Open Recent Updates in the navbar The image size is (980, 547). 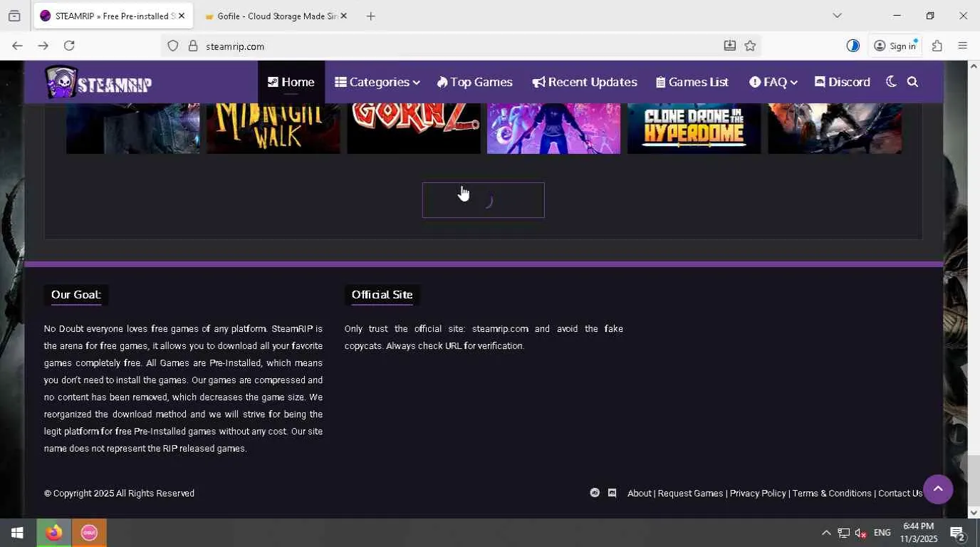click(585, 82)
